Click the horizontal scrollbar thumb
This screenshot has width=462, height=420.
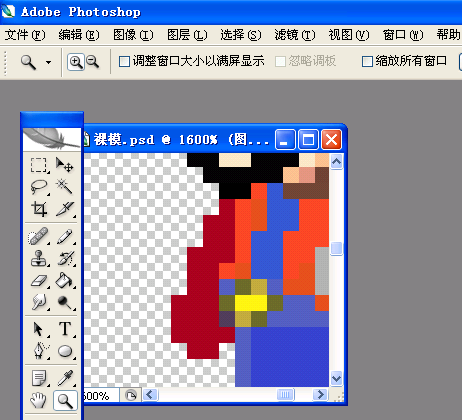click(285, 395)
